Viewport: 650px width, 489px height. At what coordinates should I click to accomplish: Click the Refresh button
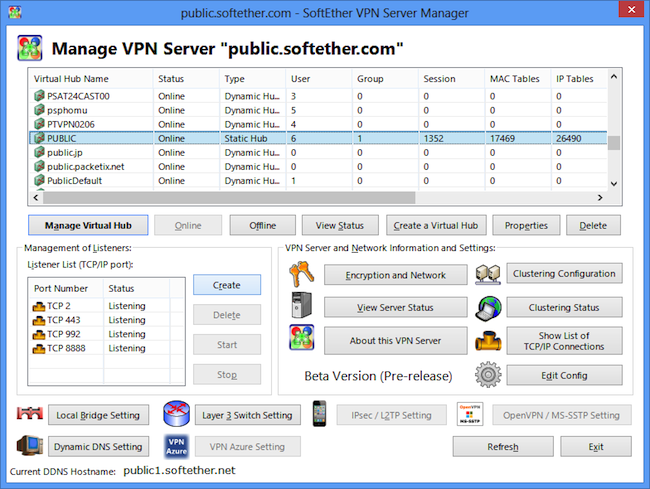(x=503, y=447)
